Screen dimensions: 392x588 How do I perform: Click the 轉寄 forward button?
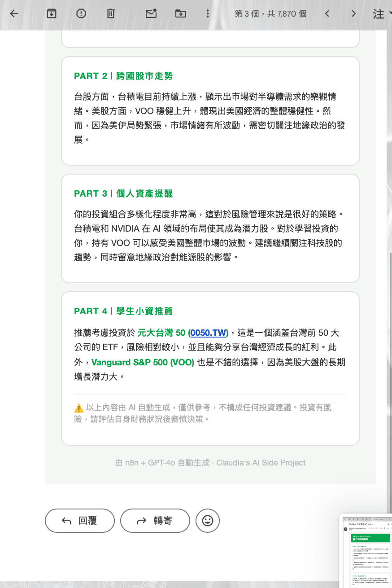point(155,521)
